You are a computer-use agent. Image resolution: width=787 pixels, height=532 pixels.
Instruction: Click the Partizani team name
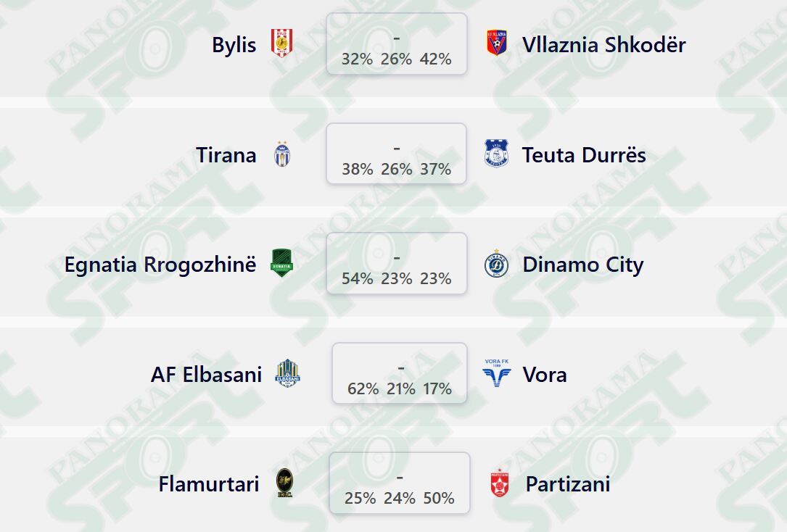click(568, 484)
